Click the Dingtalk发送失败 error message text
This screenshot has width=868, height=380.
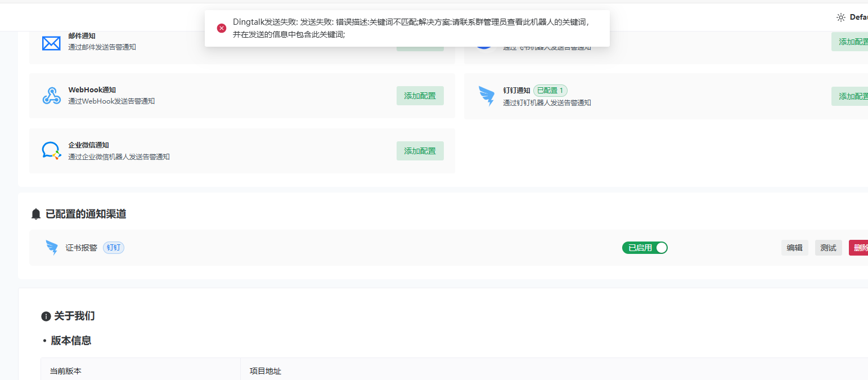[x=412, y=28]
